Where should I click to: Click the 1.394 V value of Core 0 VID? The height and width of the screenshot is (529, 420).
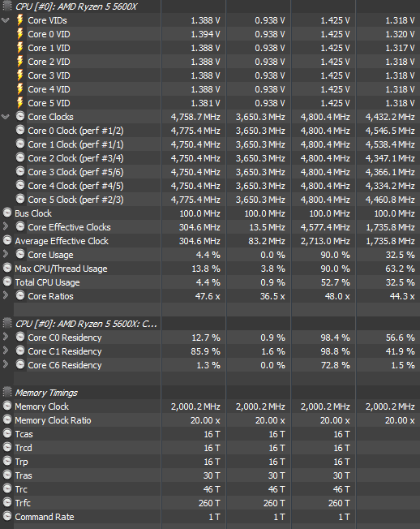tap(206, 34)
